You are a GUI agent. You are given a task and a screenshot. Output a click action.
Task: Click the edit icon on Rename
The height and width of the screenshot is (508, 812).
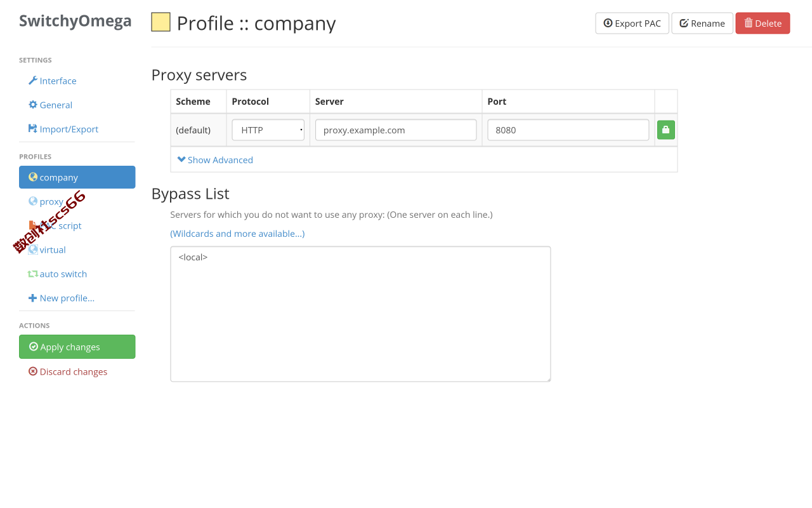point(684,23)
